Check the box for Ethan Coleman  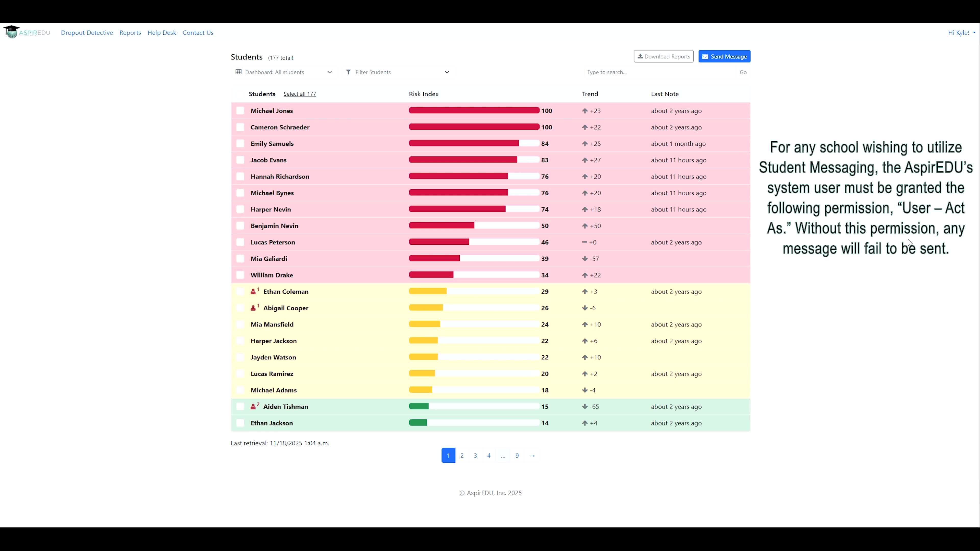click(240, 292)
